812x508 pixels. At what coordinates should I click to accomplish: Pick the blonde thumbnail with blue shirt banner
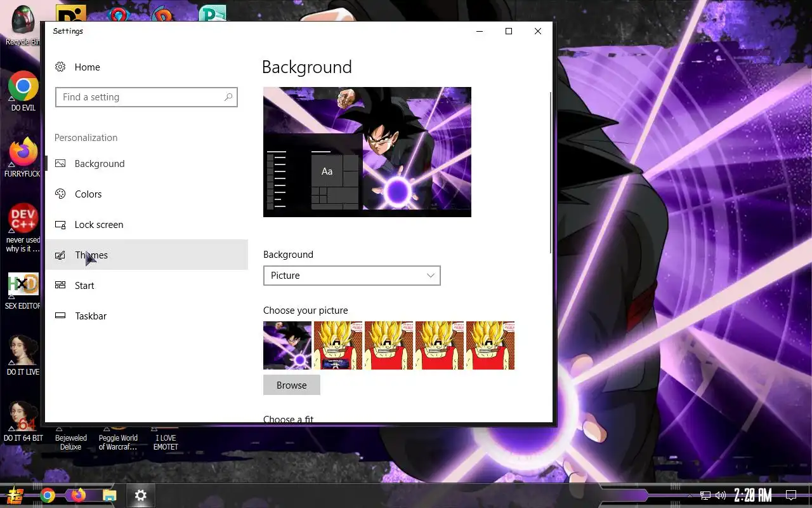coord(338,345)
